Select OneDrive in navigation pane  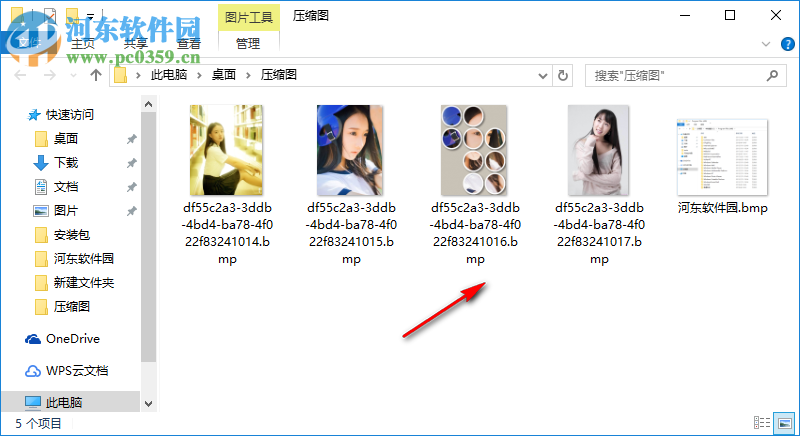coord(73,339)
